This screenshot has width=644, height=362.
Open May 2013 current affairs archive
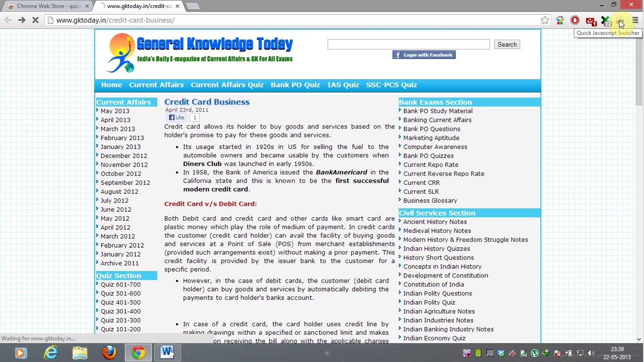coord(115,111)
